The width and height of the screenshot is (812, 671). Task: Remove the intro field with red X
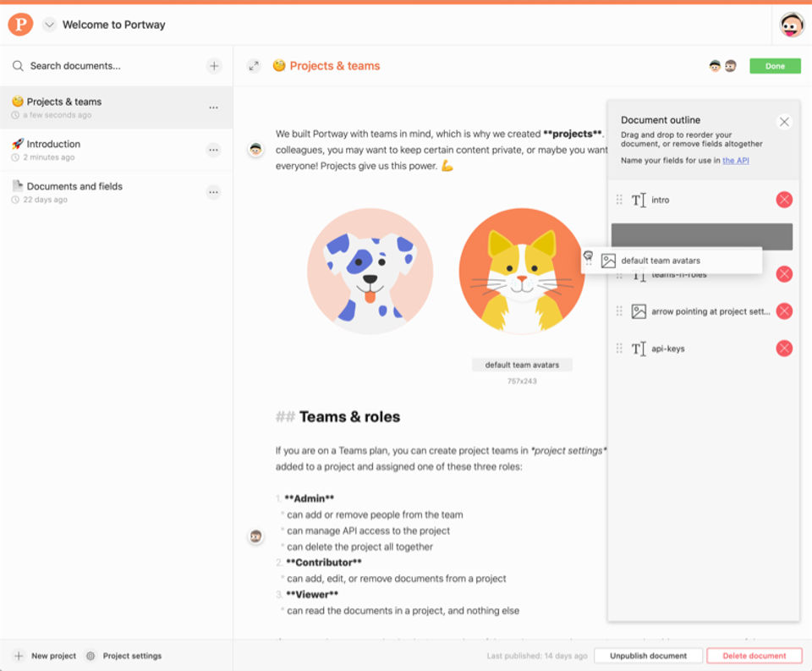coord(784,200)
